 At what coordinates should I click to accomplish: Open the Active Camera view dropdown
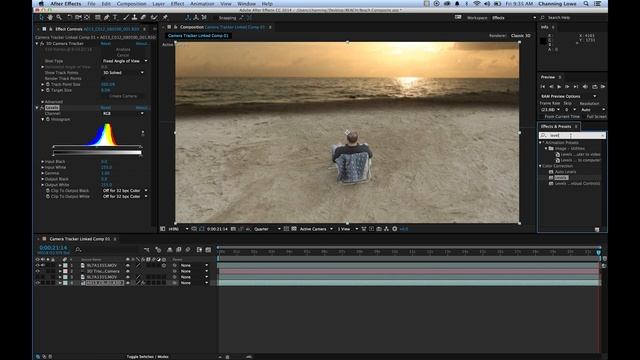(316, 229)
